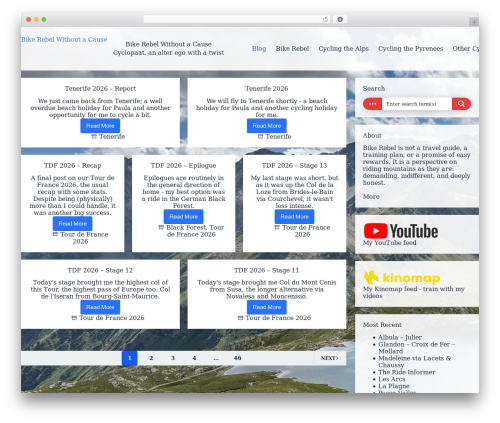Open Cycling the Pyrenees menu

click(x=411, y=48)
